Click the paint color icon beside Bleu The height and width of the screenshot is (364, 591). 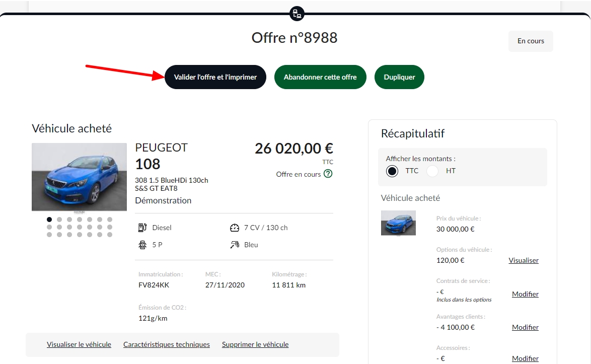click(235, 245)
